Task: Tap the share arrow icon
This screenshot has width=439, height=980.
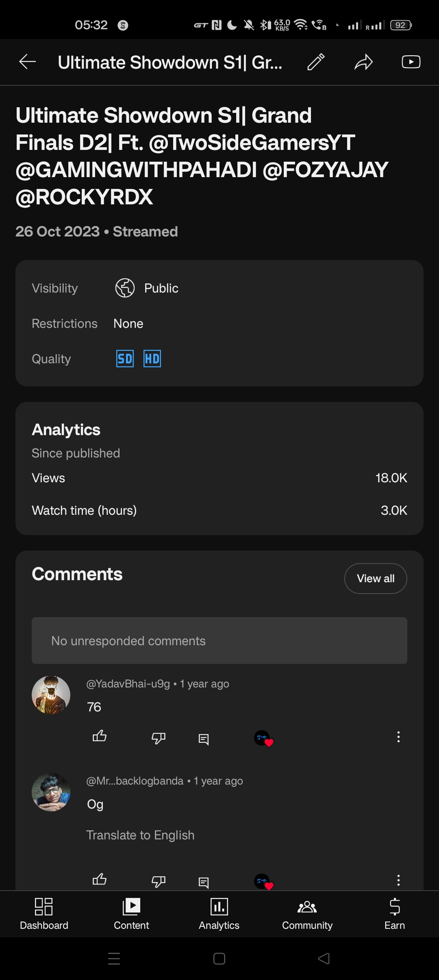Action: [x=363, y=62]
